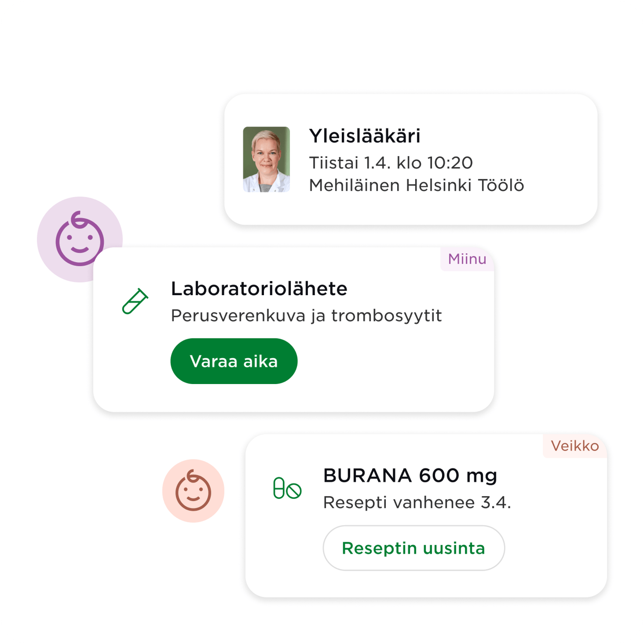Open the Laboratoriolähete title
Image resolution: width=644 pixels, height=644 pixels.
pyautogui.click(x=259, y=288)
